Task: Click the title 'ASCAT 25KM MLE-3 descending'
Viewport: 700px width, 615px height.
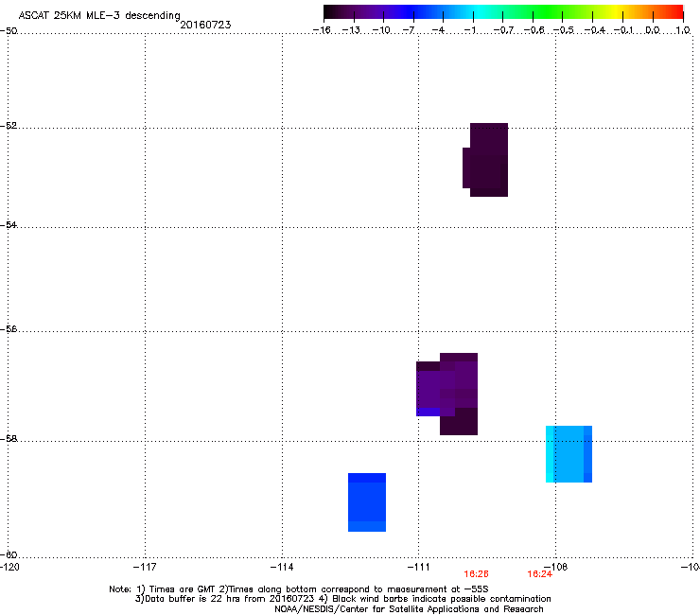Action: coord(99,15)
